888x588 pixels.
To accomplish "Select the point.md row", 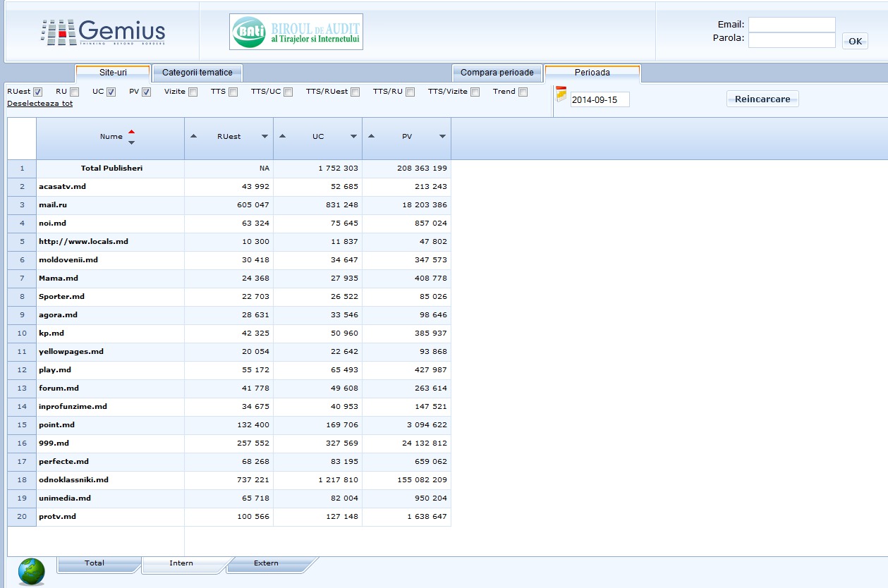I will [x=229, y=425].
